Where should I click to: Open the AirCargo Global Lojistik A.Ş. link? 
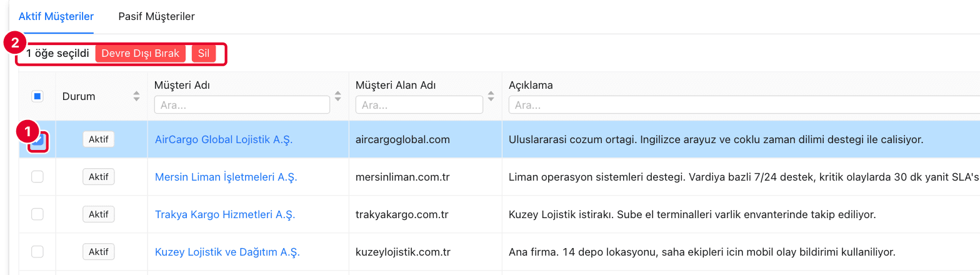[x=224, y=139]
